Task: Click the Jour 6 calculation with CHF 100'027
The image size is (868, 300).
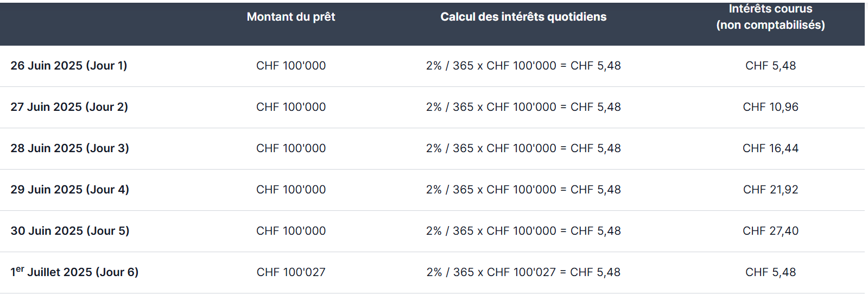Action: [523, 272]
